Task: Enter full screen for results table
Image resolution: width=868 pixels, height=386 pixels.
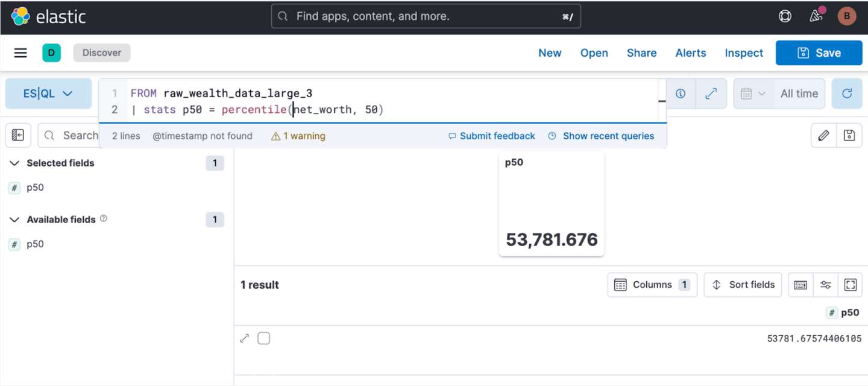Action: [x=851, y=285]
